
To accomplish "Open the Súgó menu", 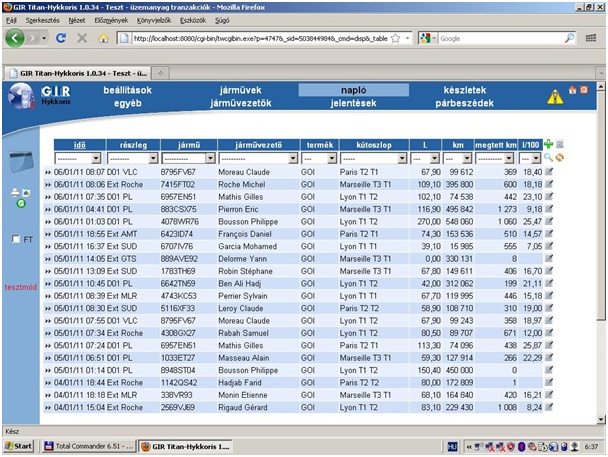I will 222,21.
